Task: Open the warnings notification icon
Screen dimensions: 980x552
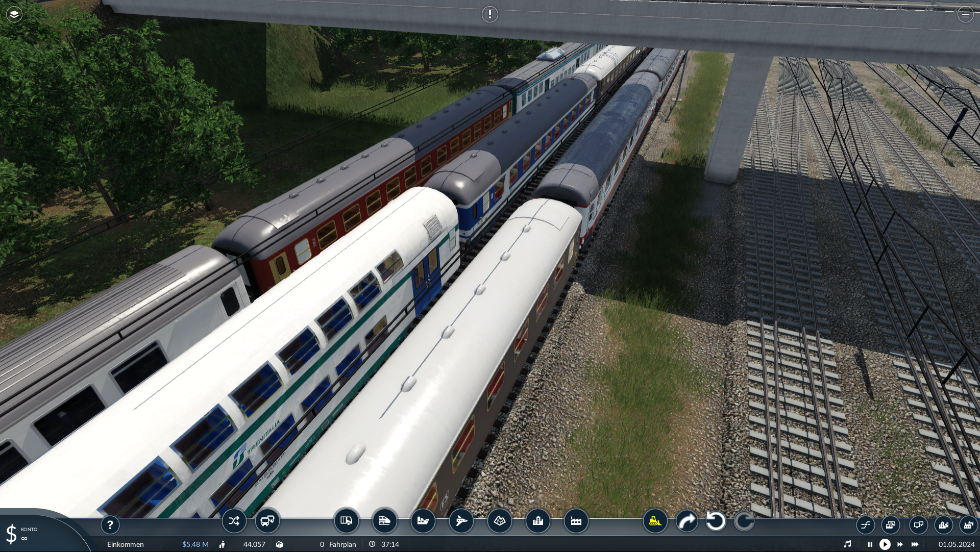Action: pos(490,14)
